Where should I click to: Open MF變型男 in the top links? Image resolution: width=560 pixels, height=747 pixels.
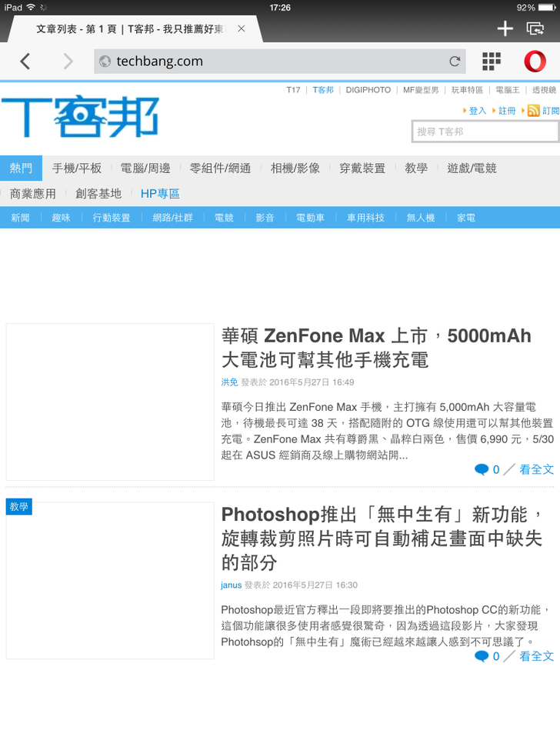(x=421, y=90)
